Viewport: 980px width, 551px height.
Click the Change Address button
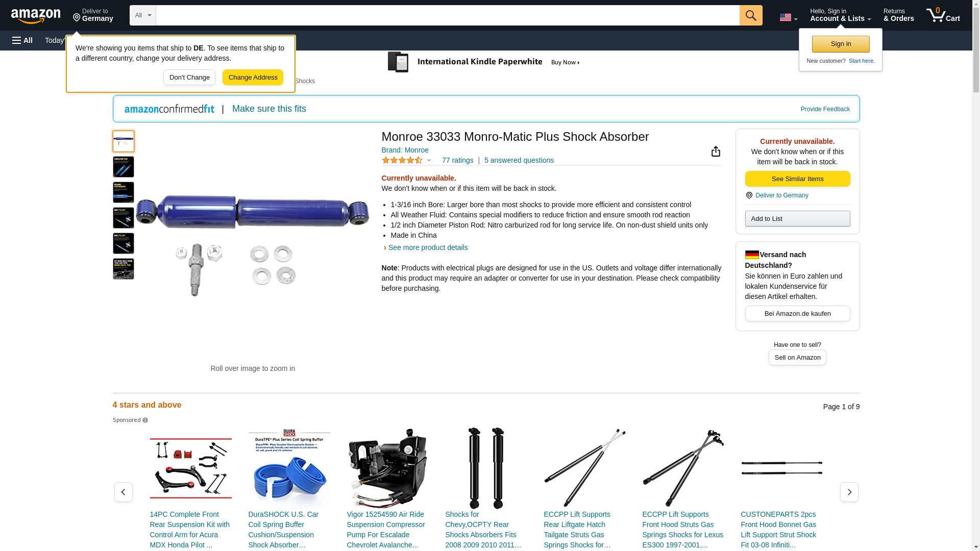pos(253,78)
